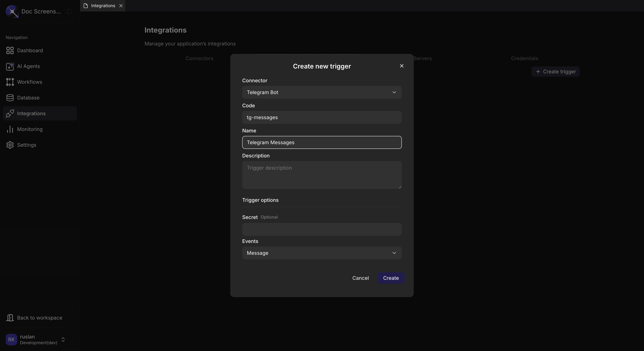Select the Credentials category
Image resolution: width=644 pixels, height=351 pixels.
pyautogui.click(x=524, y=58)
